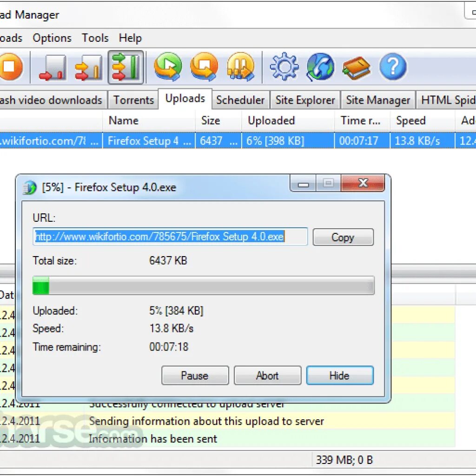Click the orange Stop downloads toolbar icon
This screenshot has height=476, width=476.
coord(10,67)
